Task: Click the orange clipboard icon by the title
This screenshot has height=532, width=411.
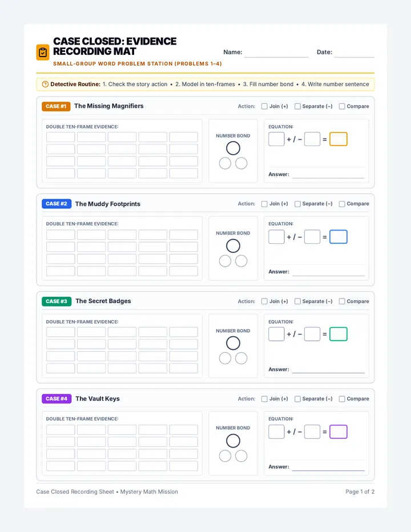Action: coord(43,53)
